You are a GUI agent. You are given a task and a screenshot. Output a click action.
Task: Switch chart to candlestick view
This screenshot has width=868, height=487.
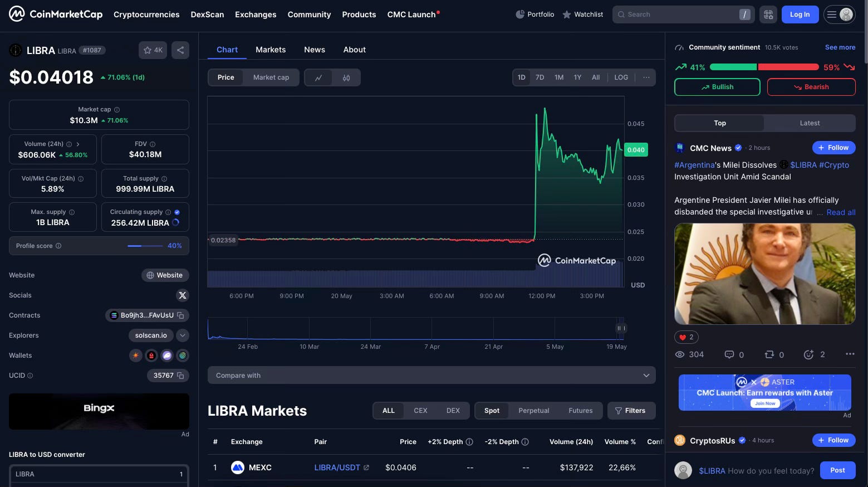click(x=346, y=77)
